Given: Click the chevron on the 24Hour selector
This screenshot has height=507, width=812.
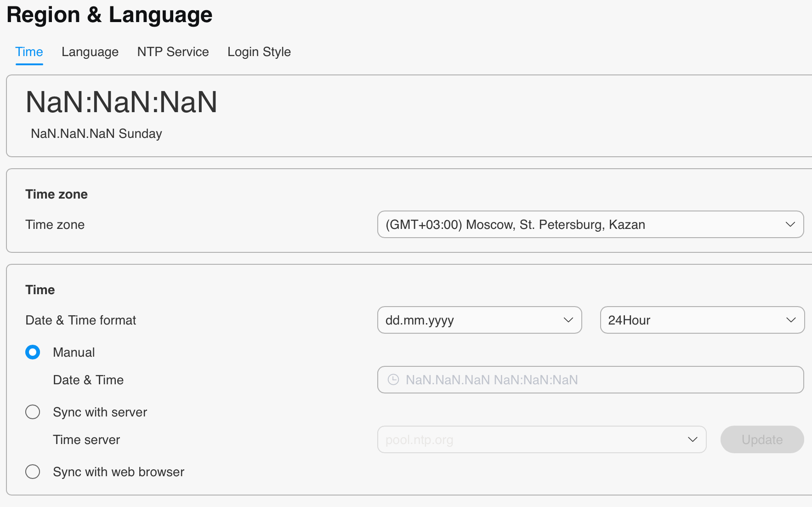Looking at the screenshot, I should 790,320.
